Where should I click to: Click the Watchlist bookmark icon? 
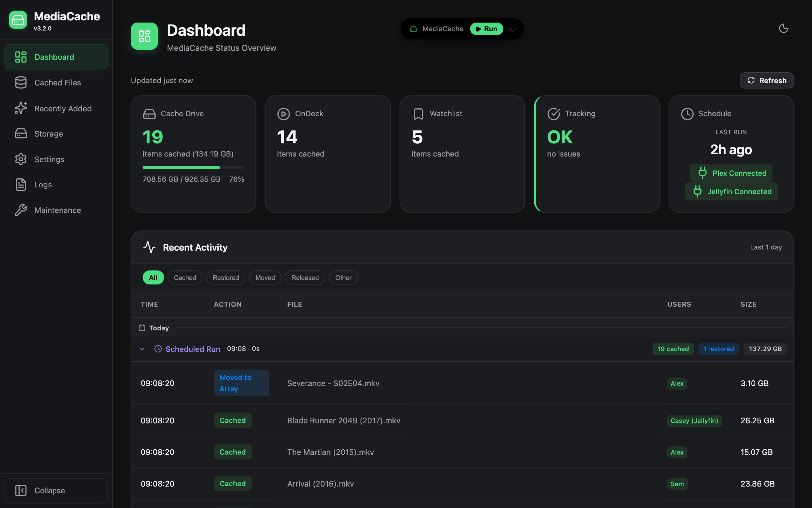pos(418,114)
